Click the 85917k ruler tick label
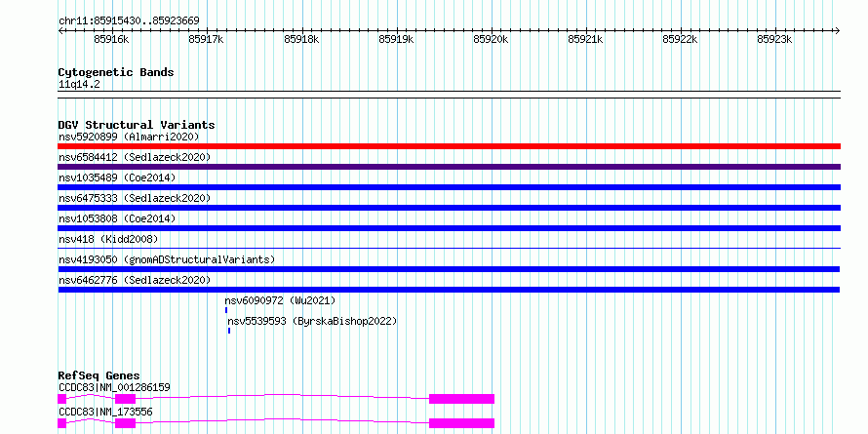Screen dimensions: 868x434 (207, 39)
